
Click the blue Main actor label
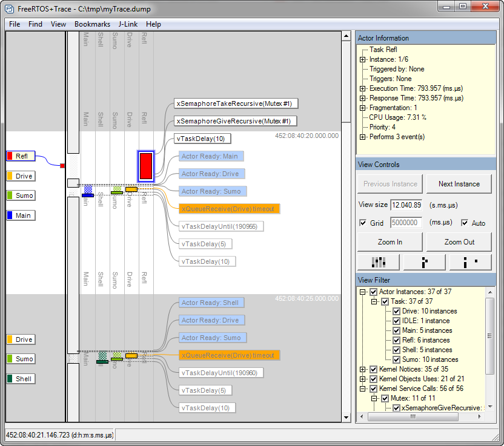[x=21, y=215]
